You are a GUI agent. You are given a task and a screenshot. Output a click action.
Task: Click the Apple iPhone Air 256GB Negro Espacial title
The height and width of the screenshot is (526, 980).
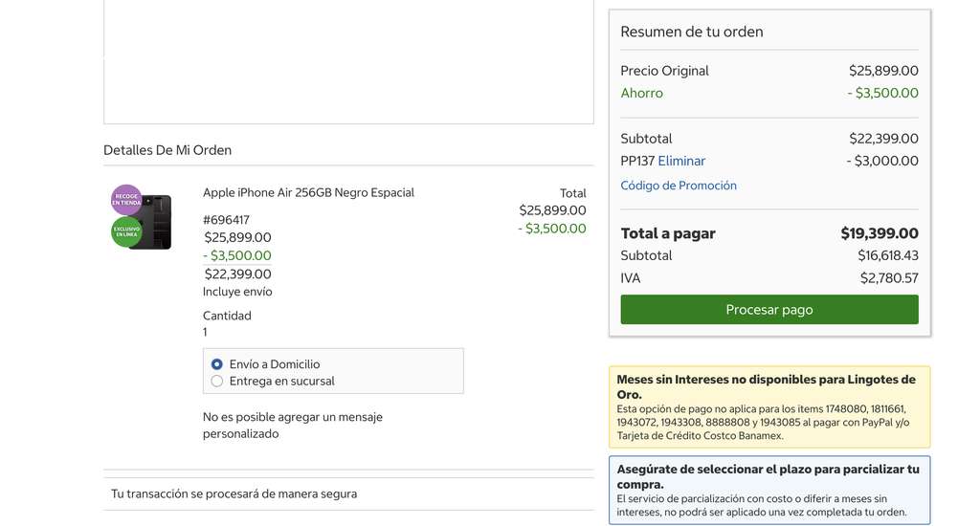[x=308, y=192]
